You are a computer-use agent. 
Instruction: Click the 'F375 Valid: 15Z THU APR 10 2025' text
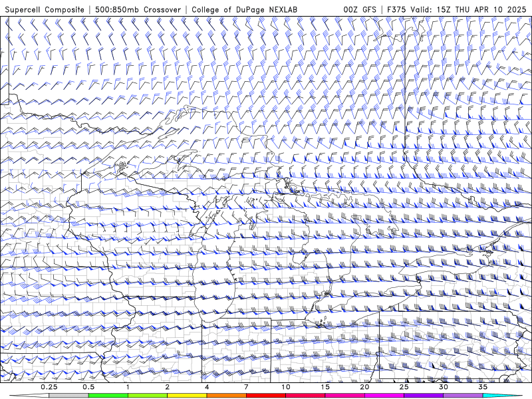(x=456, y=9)
